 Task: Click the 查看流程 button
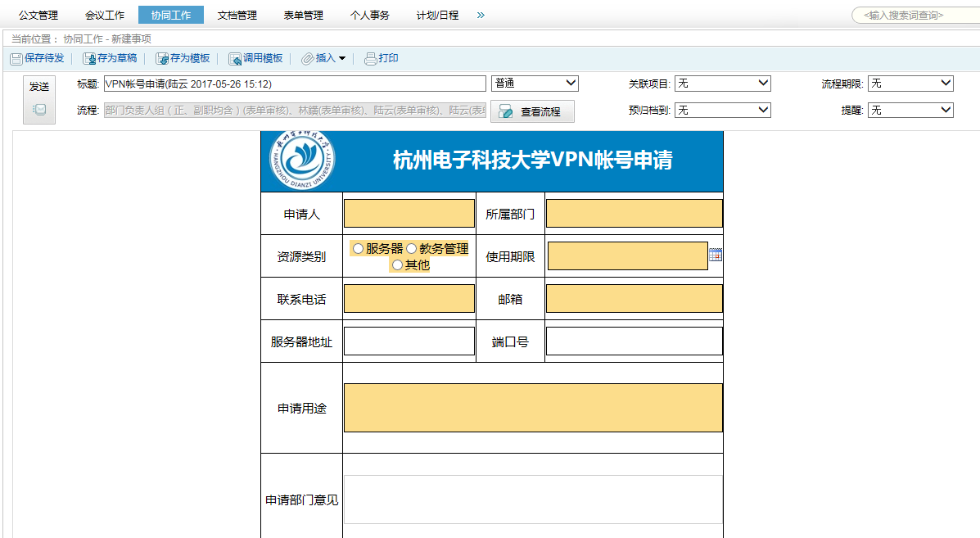pyautogui.click(x=532, y=111)
